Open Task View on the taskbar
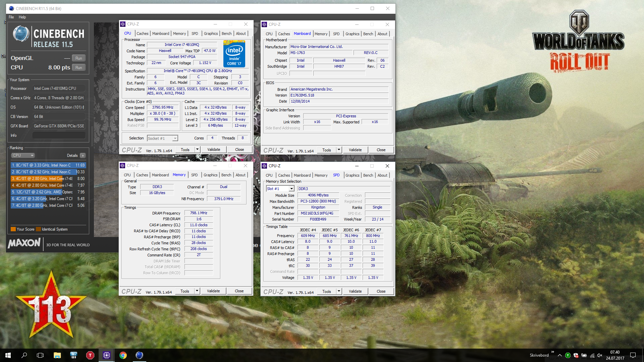 click(x=40, y=355)
